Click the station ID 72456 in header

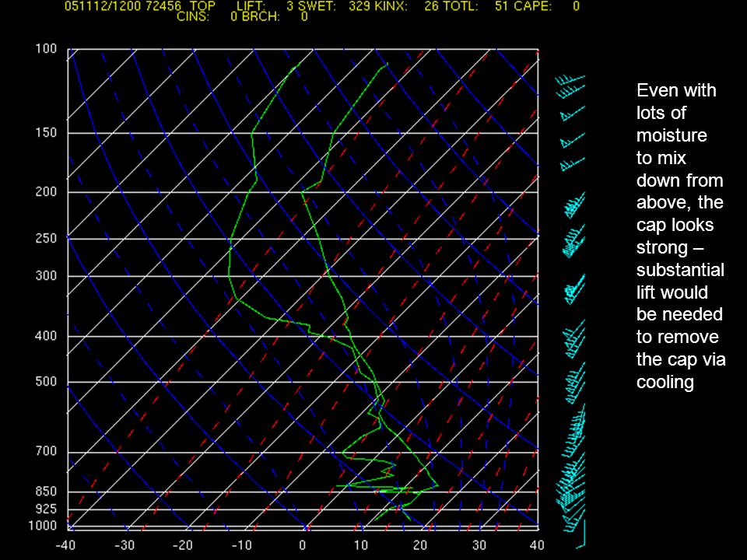pyautogui.click(x=163, y=6)
